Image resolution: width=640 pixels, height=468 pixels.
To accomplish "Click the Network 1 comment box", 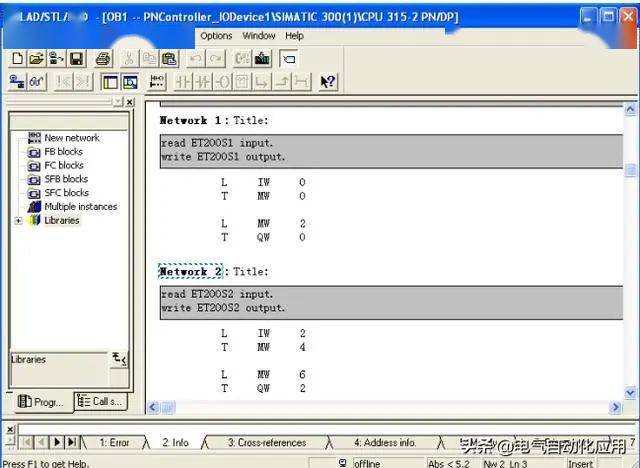I will pyautogui.click(x=391, y=151).
